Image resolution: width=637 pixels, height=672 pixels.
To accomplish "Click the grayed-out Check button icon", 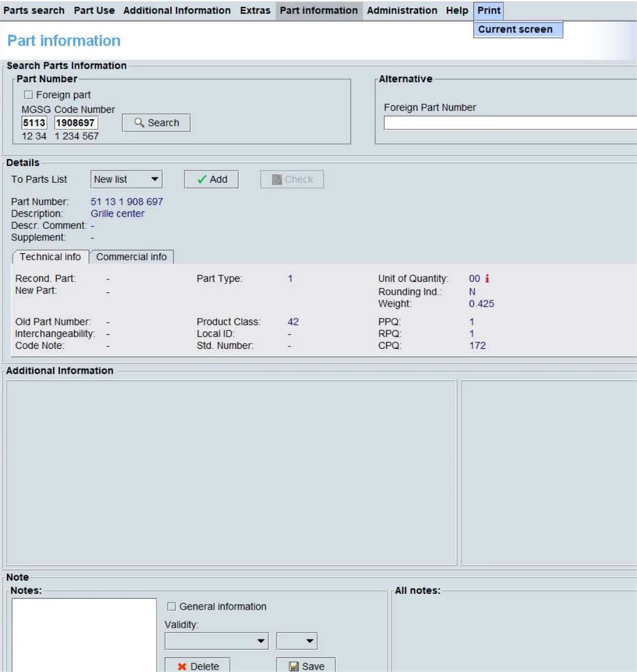I will pos(277,180).
